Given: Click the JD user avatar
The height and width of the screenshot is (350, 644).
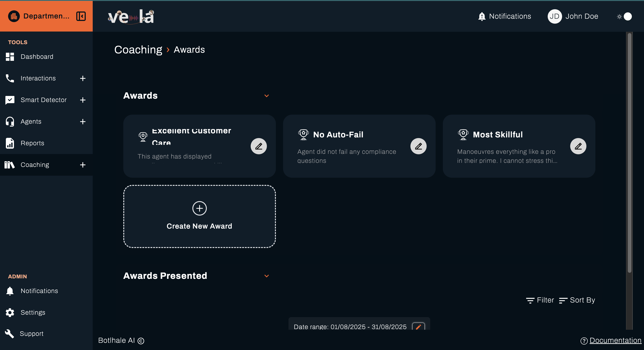Looking at the screenshot, I should 554,16.
